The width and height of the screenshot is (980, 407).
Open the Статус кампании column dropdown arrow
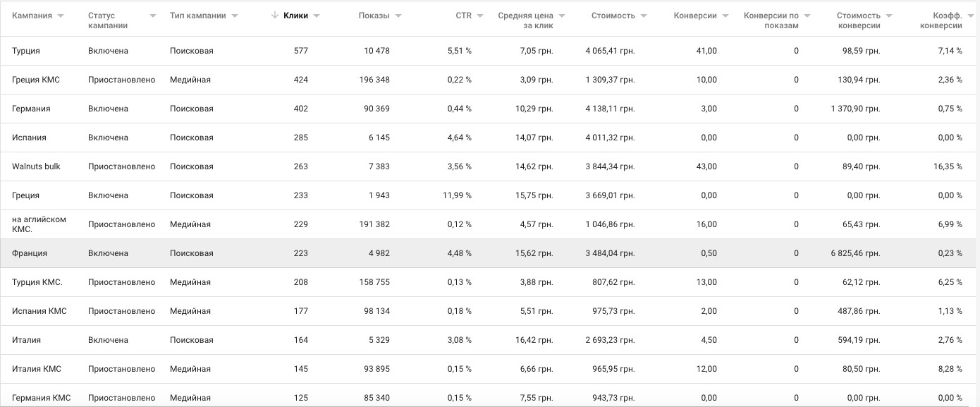(x=154, y=16)
